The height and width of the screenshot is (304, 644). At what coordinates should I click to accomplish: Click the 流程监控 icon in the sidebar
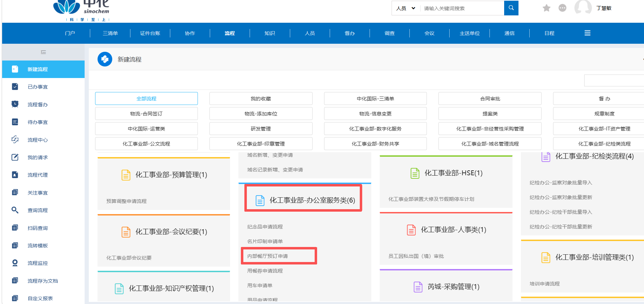(x=15, y=263)
